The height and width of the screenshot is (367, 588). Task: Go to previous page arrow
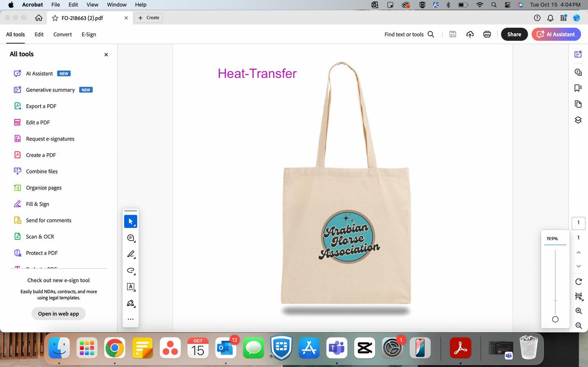pyautogui.click(x=579, y=252)
